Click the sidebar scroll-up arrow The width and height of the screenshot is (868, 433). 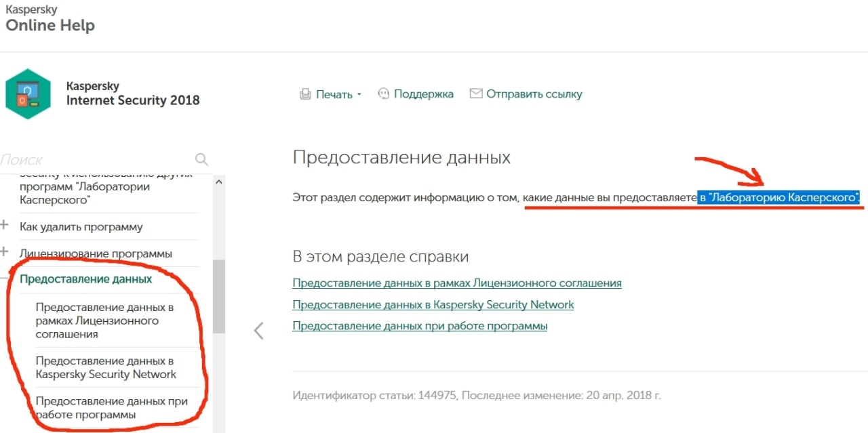click(218, 182)
